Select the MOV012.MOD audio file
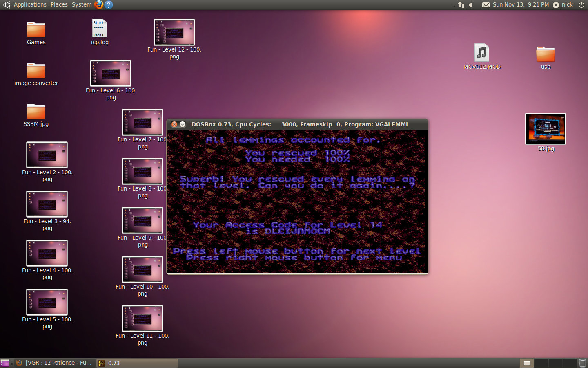The image size is (588, 368). click(x=482, y=53)
